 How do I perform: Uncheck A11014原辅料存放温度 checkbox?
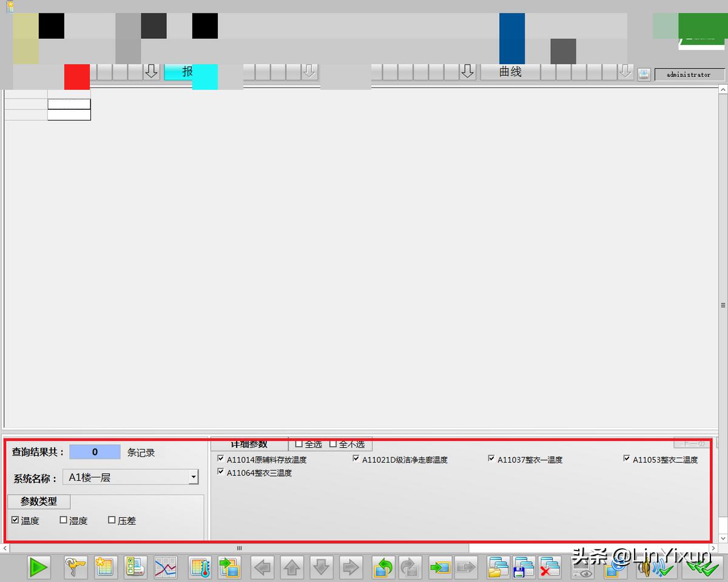pos(221,459)
